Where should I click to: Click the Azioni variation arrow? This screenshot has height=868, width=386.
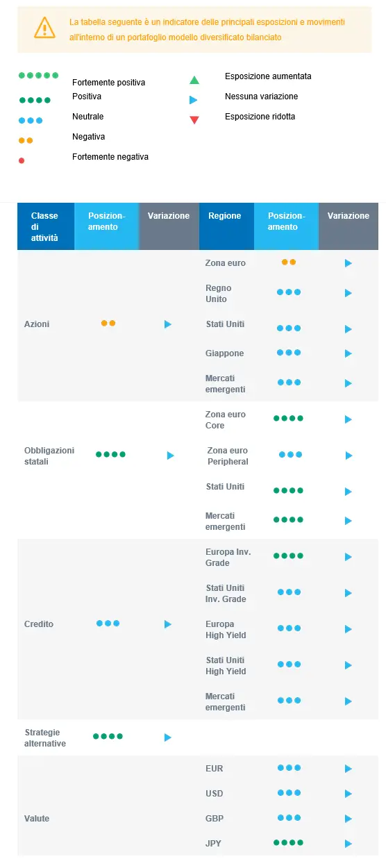(168, 324)
